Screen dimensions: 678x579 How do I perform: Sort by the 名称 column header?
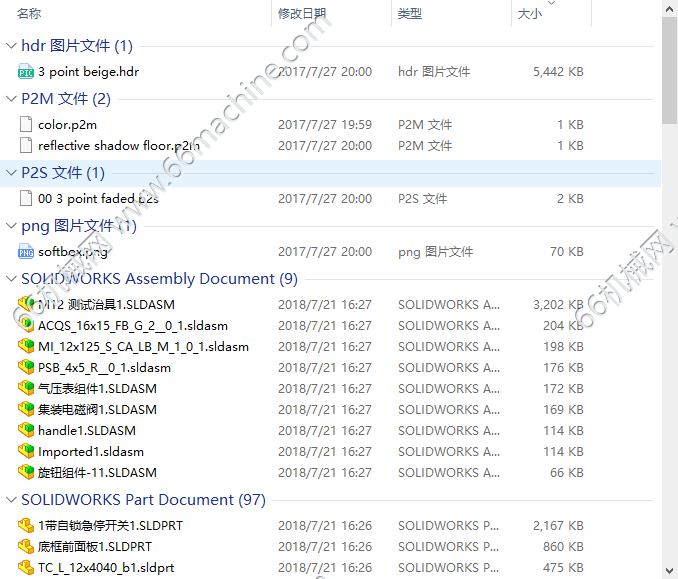(29, 14)
